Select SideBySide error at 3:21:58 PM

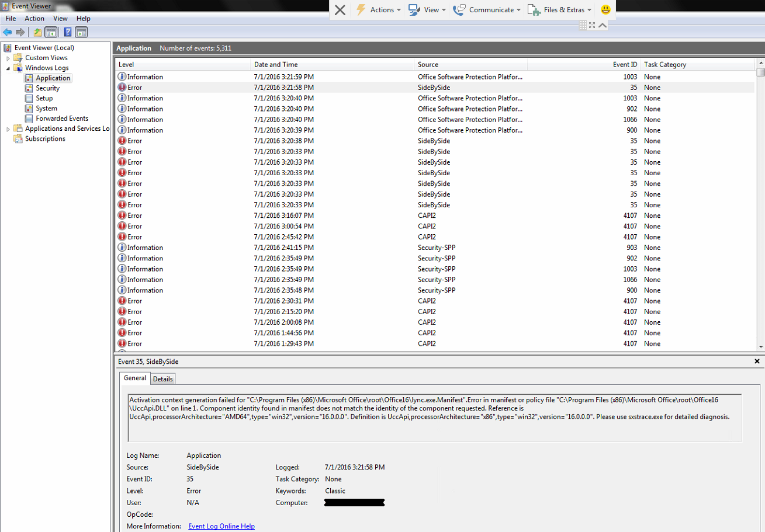tap(435, 88)
